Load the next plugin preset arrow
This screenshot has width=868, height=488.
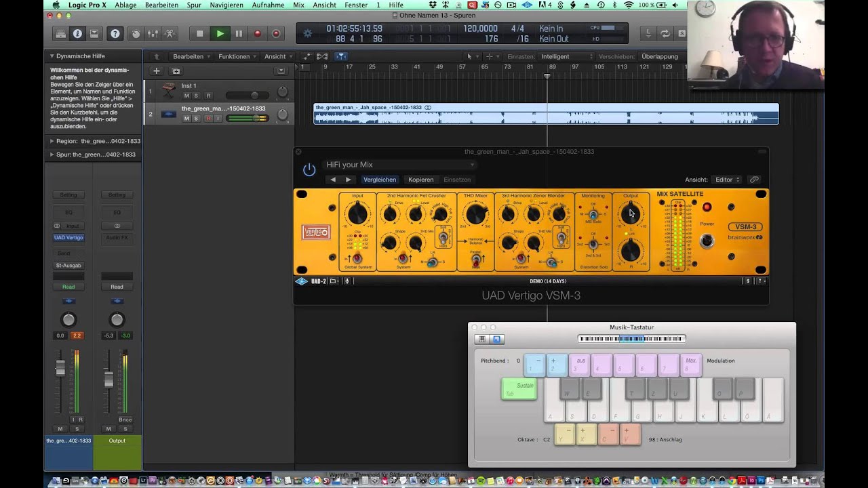click(x=348, y=180)
